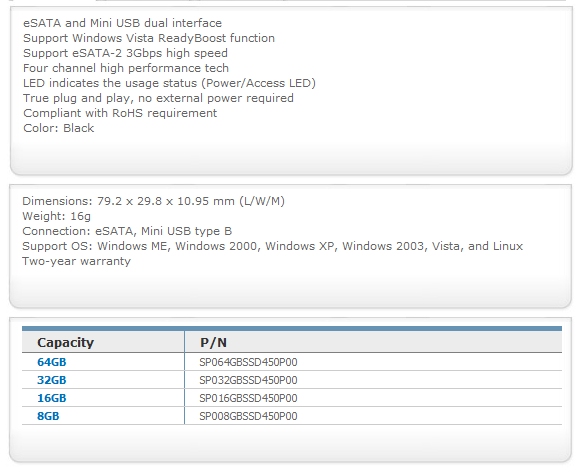Click the eSATA and Mini USB dual interface line
The image size is (582, 473).
pos(122,23)
